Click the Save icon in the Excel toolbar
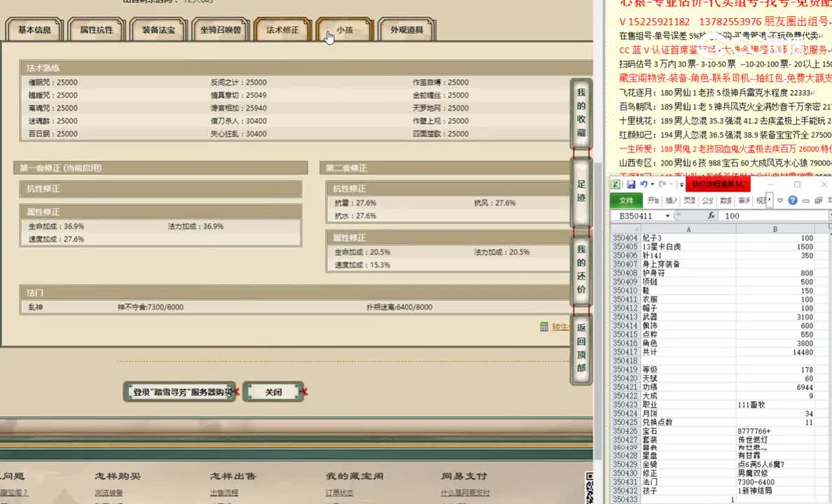 [632, 184]
